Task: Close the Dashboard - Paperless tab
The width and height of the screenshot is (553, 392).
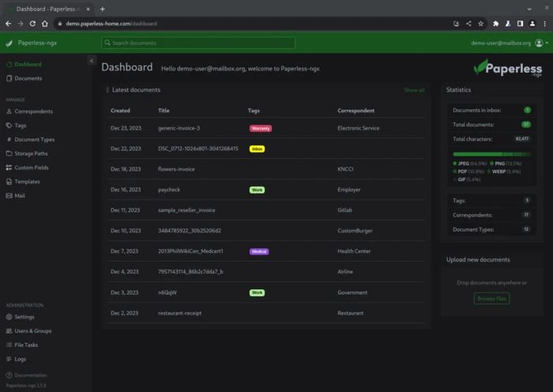Action: click(x=88, y=9)
